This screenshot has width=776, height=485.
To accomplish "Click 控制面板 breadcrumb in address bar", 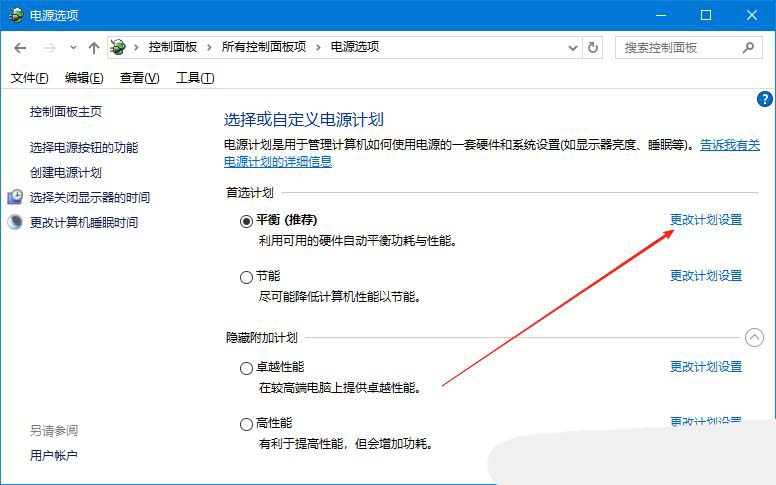I will click(x=173, y=47).
